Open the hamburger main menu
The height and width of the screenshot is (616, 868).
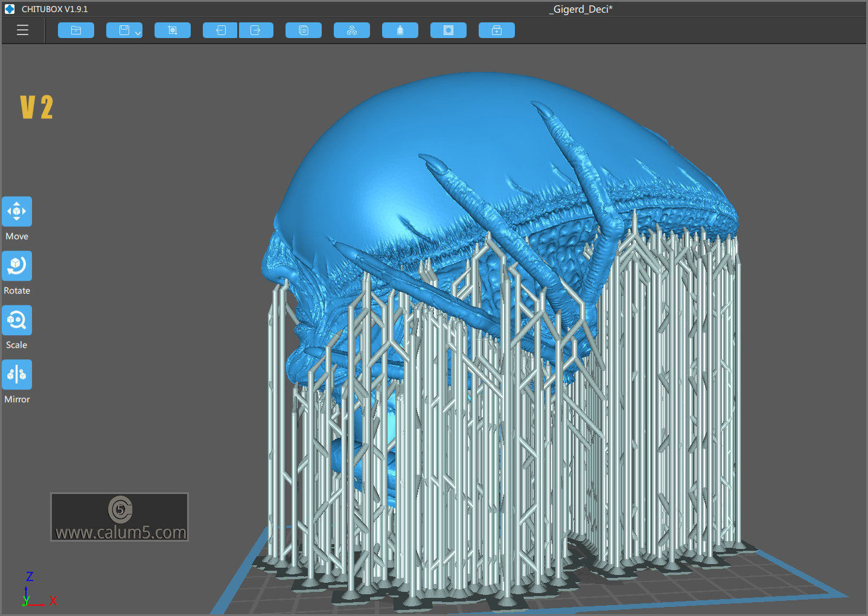(x=22, y=30)
